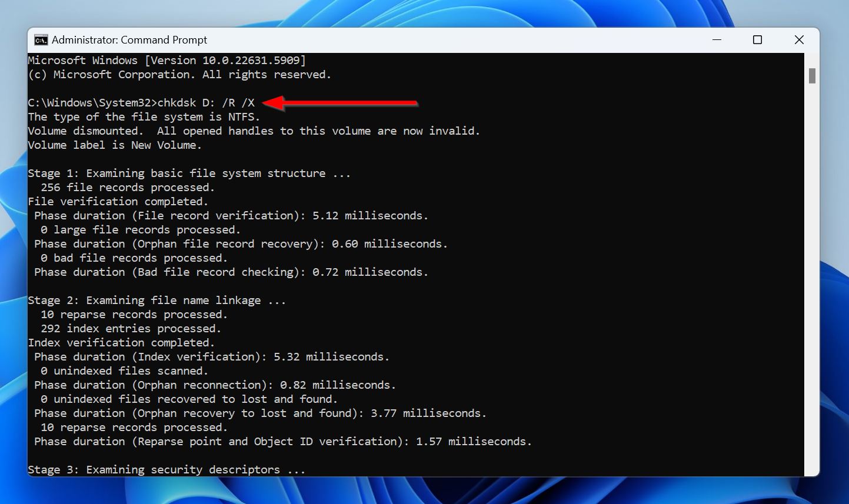Screen dimensions: 849x504
Task: Click the Minimize button
Action: (717, 39)
